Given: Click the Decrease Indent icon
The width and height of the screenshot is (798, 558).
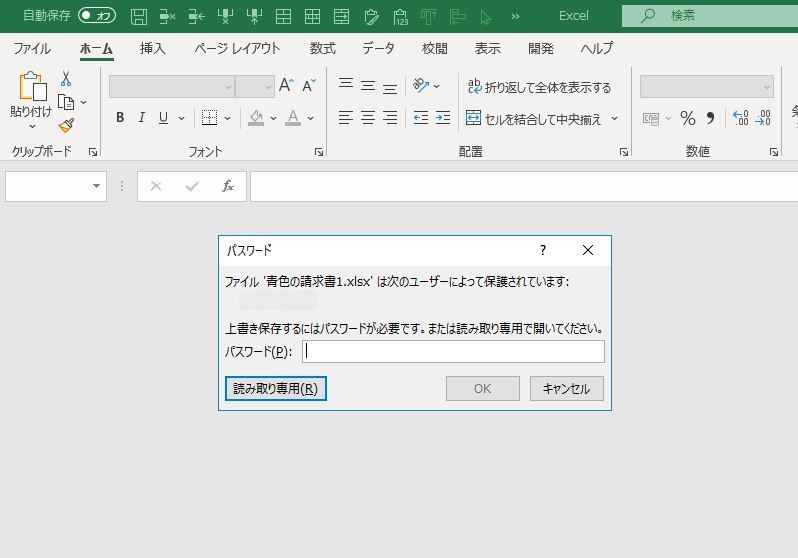Looking at the screenshot, I should (x=421, y=118).
